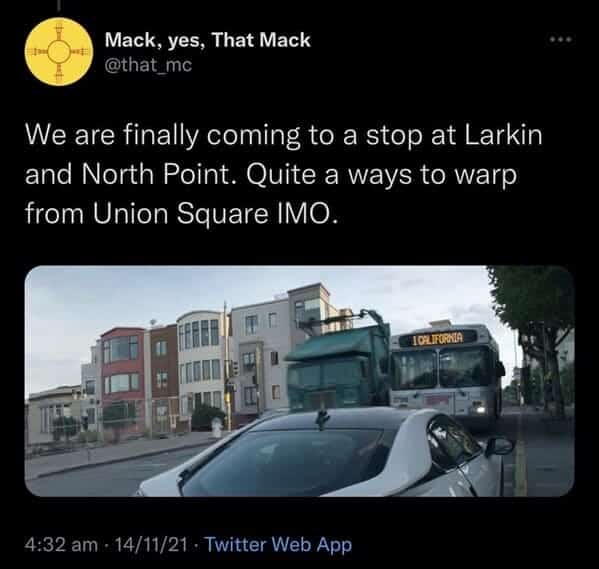Click the red building in the photo
The image size is (599, 569).
point(122,376)
